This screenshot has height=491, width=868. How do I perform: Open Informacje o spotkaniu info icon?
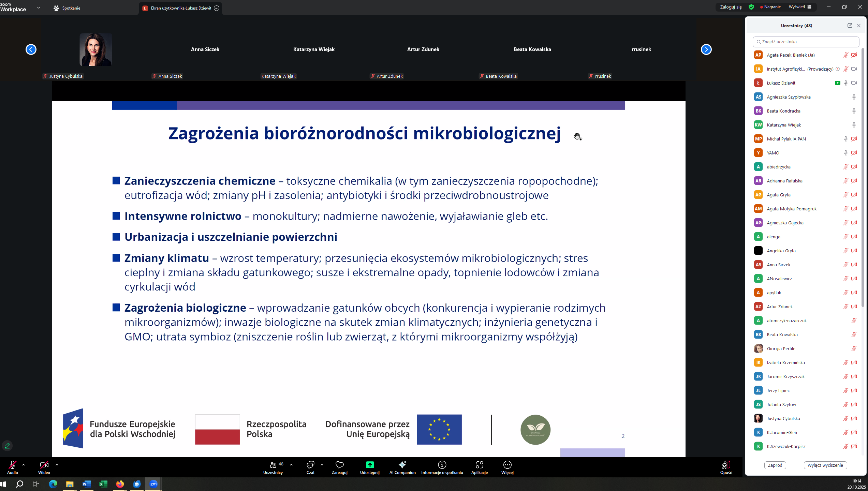442,465
